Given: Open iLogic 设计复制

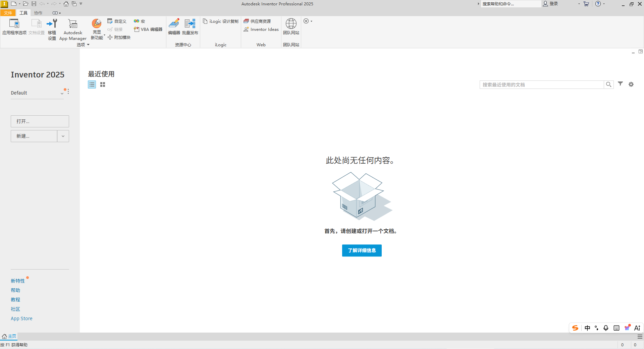Looking at the screenshot, I should pos(220,21).
